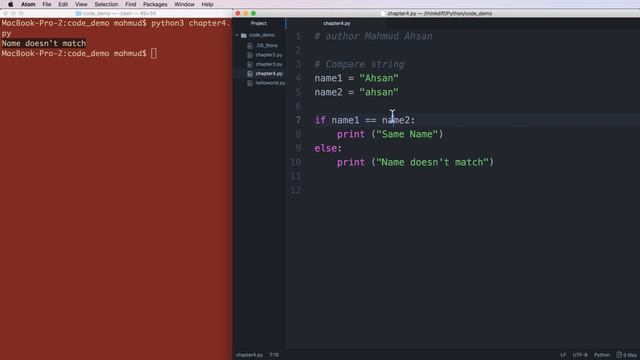Open the Window menu
640x360 pixels.
(184, 4)
